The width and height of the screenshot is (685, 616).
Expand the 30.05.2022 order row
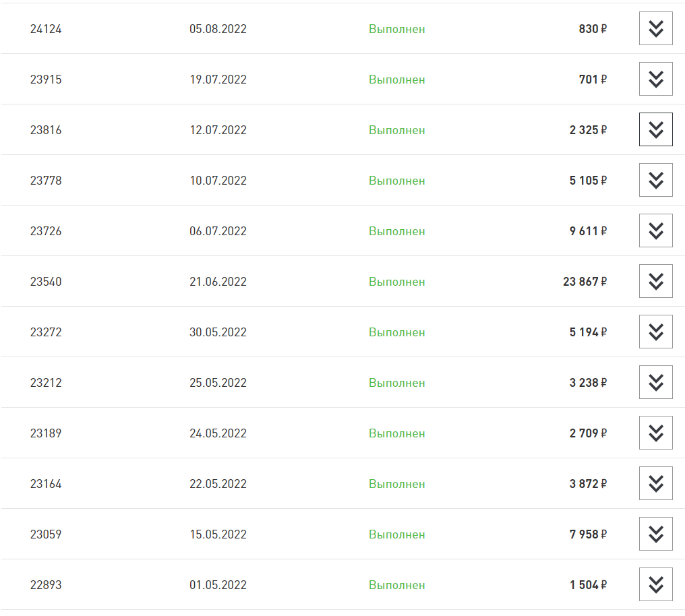coord(655,332)
